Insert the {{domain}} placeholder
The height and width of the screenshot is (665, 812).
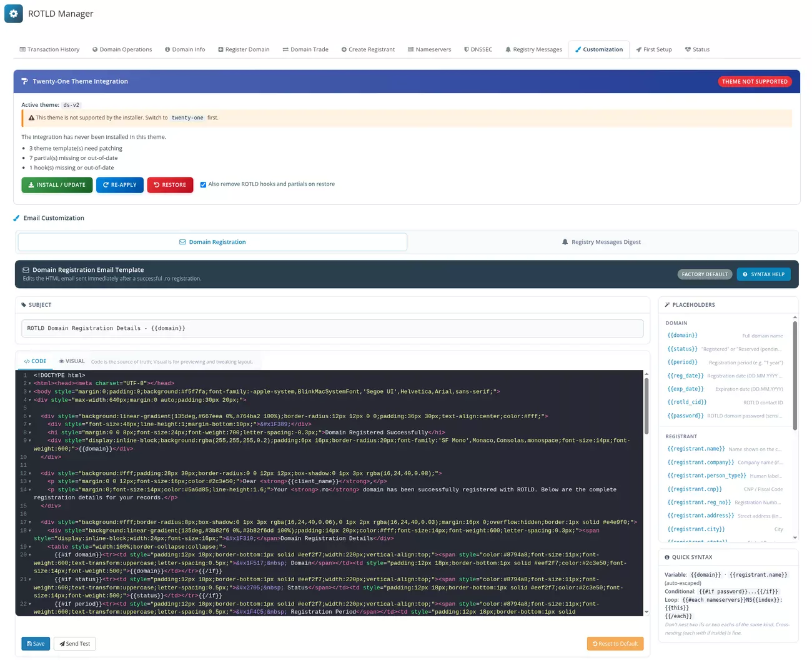click(x=682, y=336)
